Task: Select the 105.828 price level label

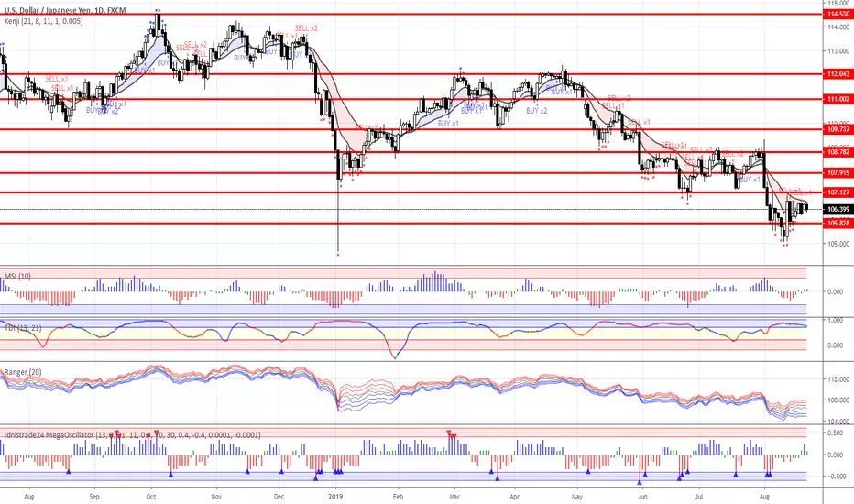Action: 838,224
